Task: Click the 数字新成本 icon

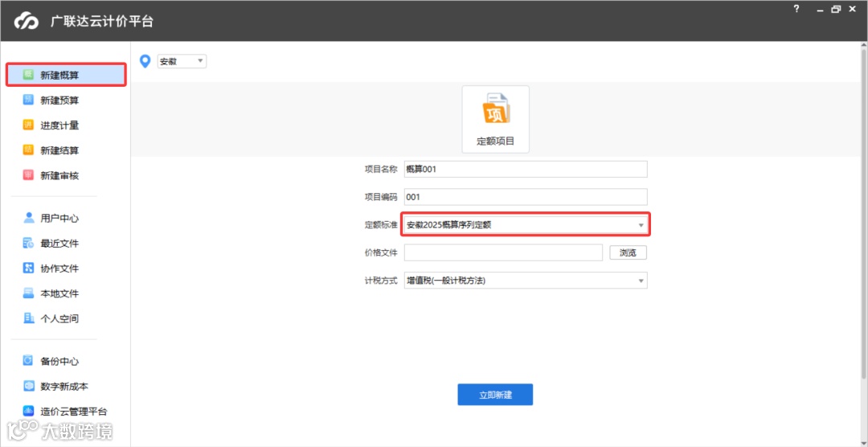Action: 28,386
